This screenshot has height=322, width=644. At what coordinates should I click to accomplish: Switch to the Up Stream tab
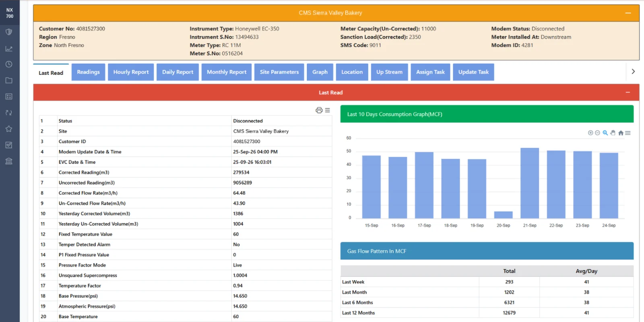click(390, 72)
